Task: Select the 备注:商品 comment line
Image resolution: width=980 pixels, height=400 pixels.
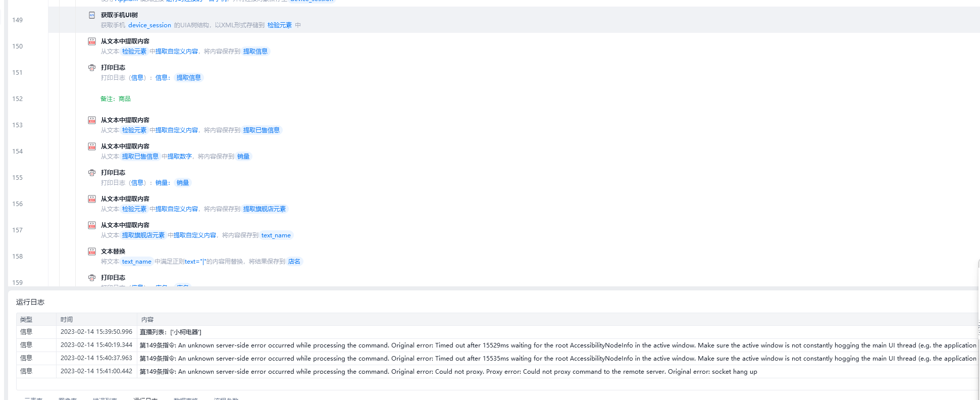Action: pos(116,99)
